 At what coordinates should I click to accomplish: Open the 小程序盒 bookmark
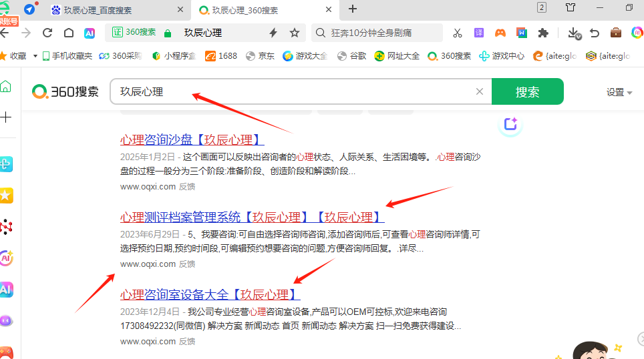coord(174,56)
